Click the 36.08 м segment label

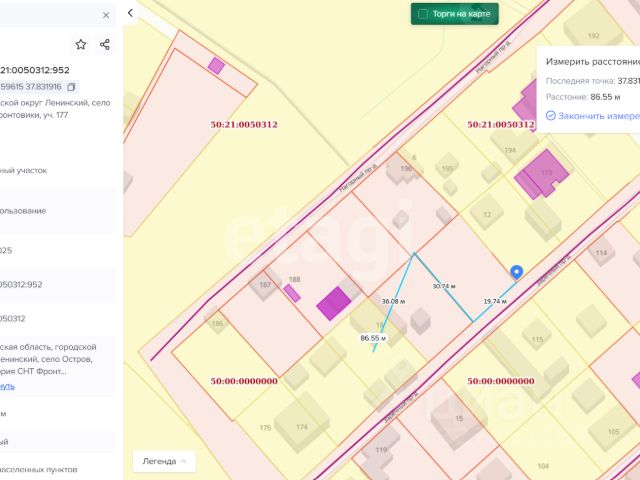click(393, 301)
